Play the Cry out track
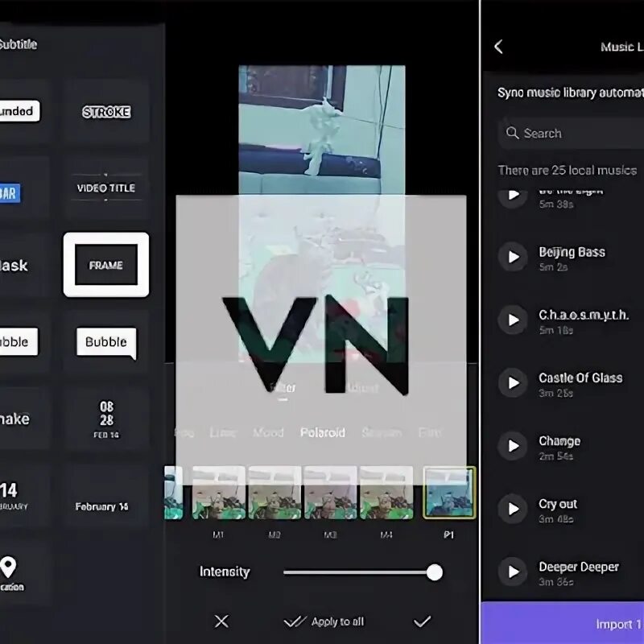The width and height of the screenshot is (644, 644). pos(513,509)
